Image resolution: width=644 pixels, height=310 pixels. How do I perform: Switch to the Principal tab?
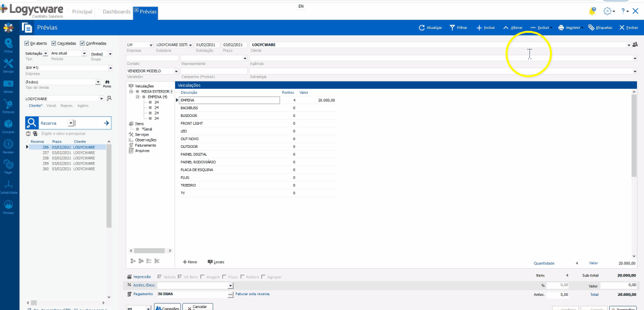click(82, 12)
